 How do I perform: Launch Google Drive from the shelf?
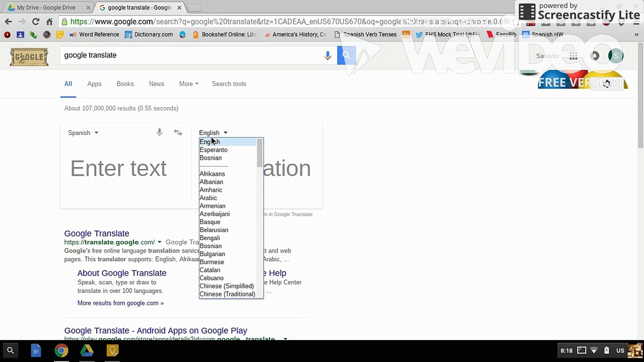tap(87, 351)
